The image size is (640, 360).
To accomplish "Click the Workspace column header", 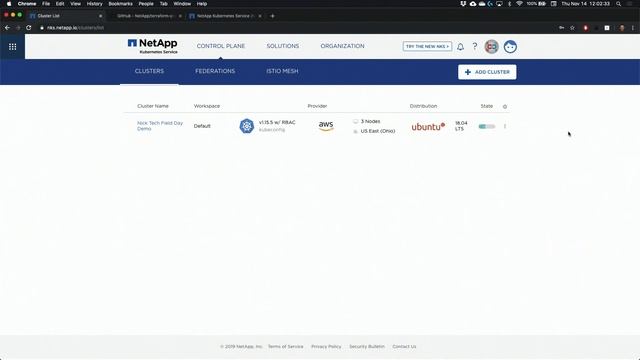I will tap(207, 106).
